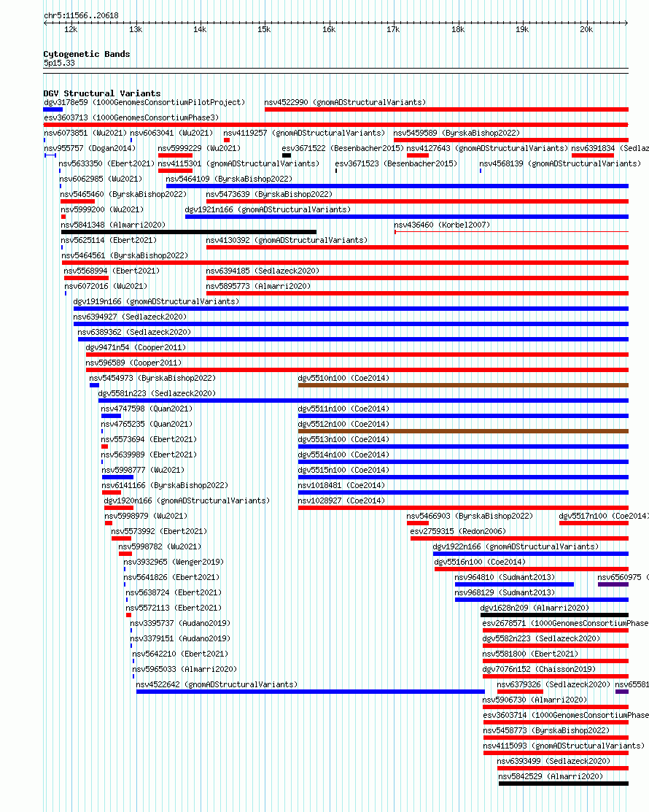Click nsv4747598 Quan2021 label
The height and width of the screenshot is (812, 649).
click(147, 409)
